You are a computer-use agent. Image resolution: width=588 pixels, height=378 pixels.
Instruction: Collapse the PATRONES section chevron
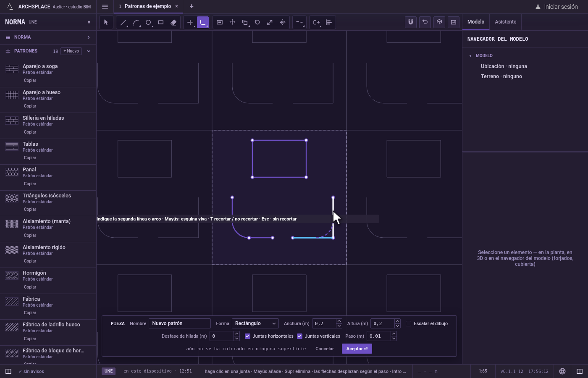click(89, 51)
